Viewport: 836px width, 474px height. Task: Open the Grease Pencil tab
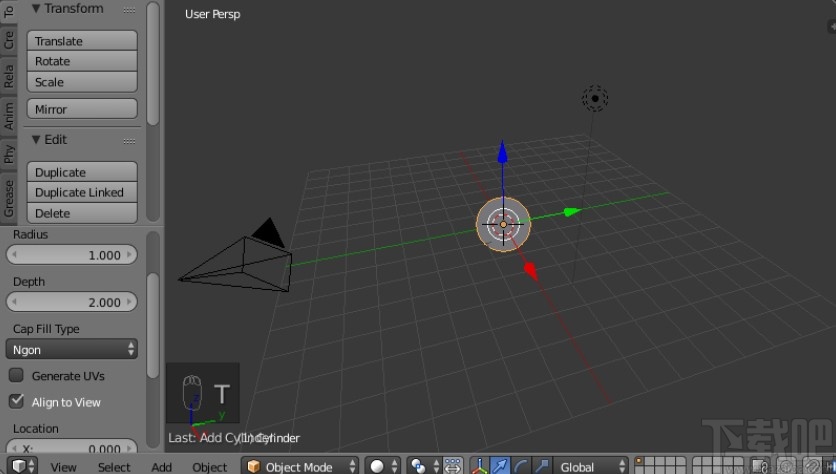pos(9,197)
